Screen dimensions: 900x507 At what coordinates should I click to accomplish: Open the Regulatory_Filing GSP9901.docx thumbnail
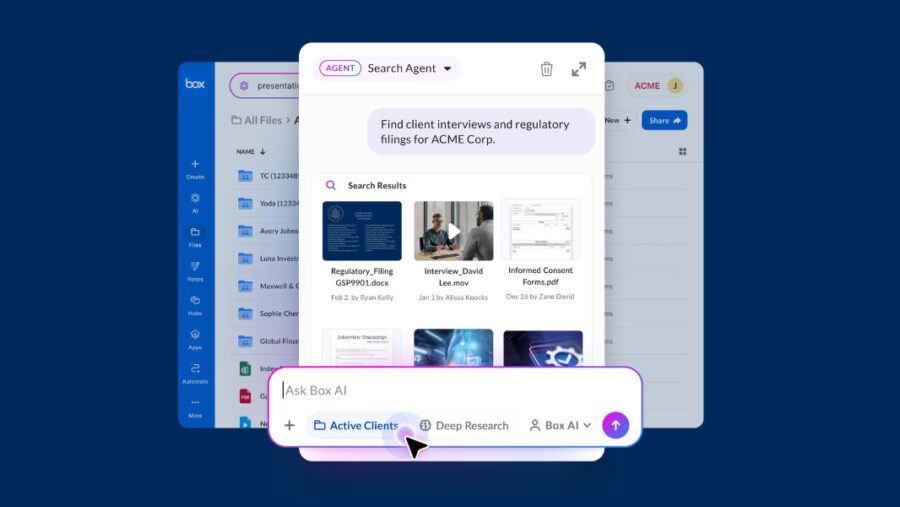point(362,231)
